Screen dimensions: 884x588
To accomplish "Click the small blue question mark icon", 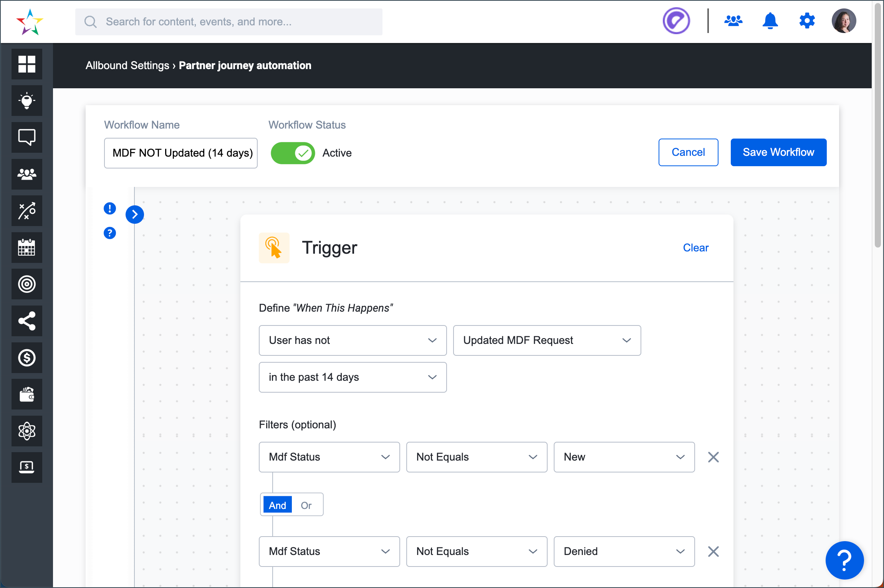I will 110,233.
